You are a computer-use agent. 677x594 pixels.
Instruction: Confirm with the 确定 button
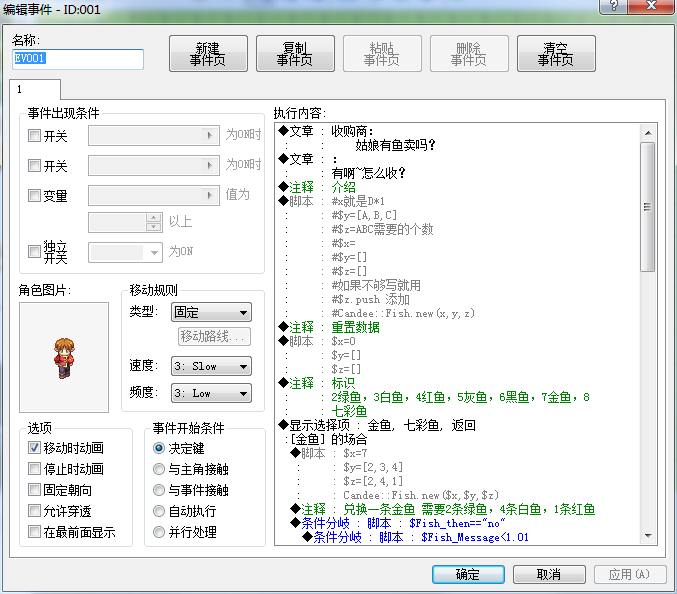468,574
